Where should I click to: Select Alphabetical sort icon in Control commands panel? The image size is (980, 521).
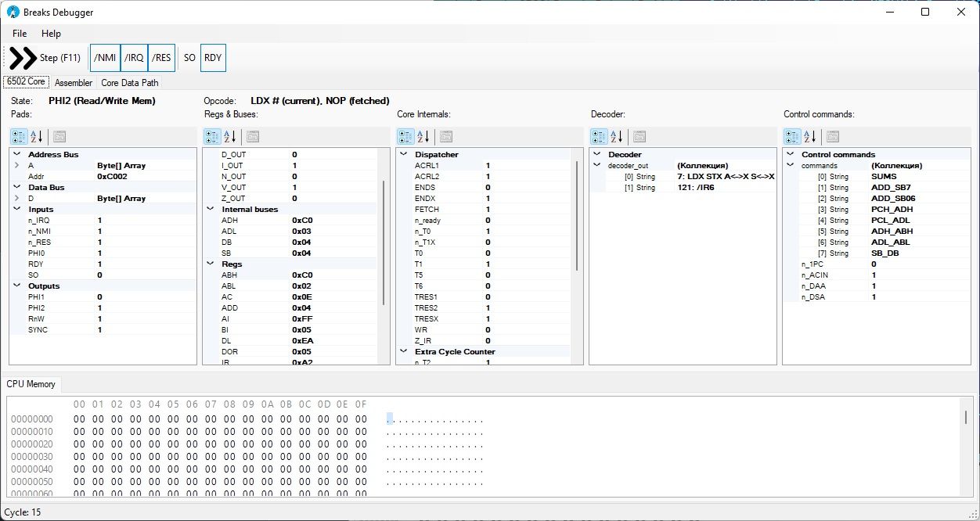coord(809,137)
